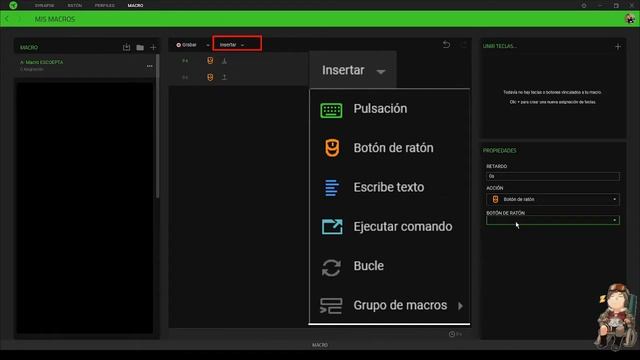Click the timer icon below macro editor
Image resolution: width=640 pixels, height=360 pixels.
[452, 334]
